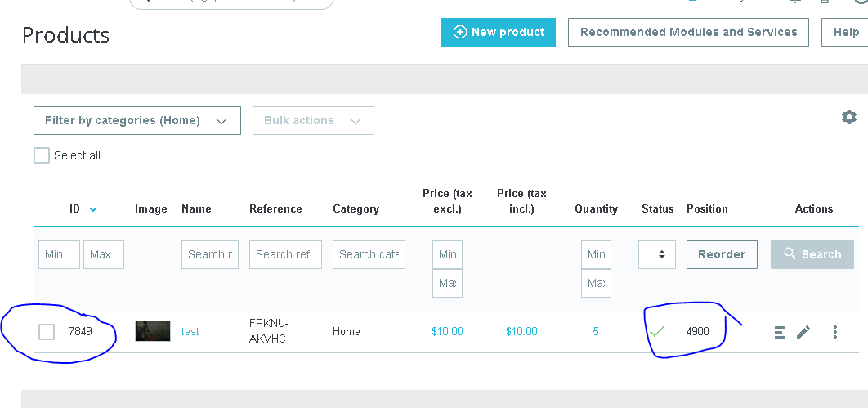The height and width of the screenshot is (408, 868).
Task: Click the plus icon on New product
Action: (x=460, y=33)
